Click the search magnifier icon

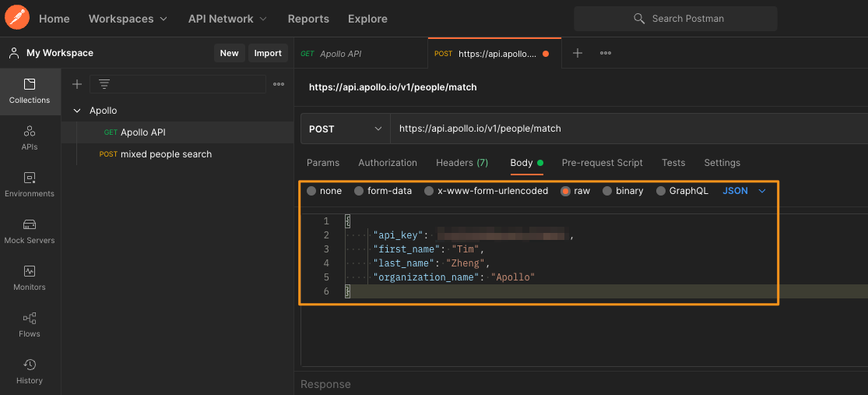pyautogui.click(x=639, y=19)
